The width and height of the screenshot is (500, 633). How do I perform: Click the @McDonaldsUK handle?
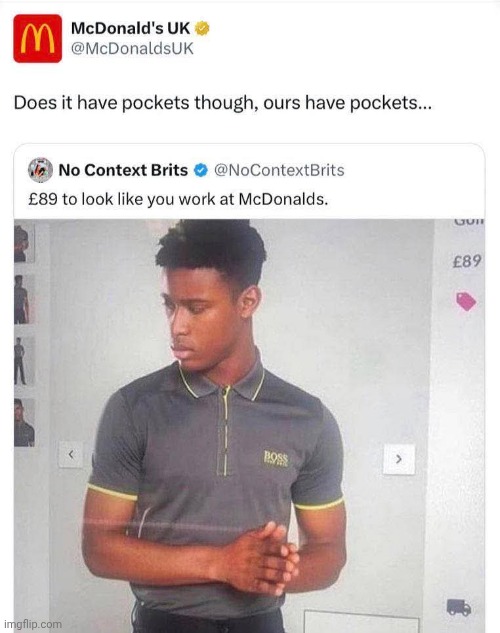coord(132,49)
